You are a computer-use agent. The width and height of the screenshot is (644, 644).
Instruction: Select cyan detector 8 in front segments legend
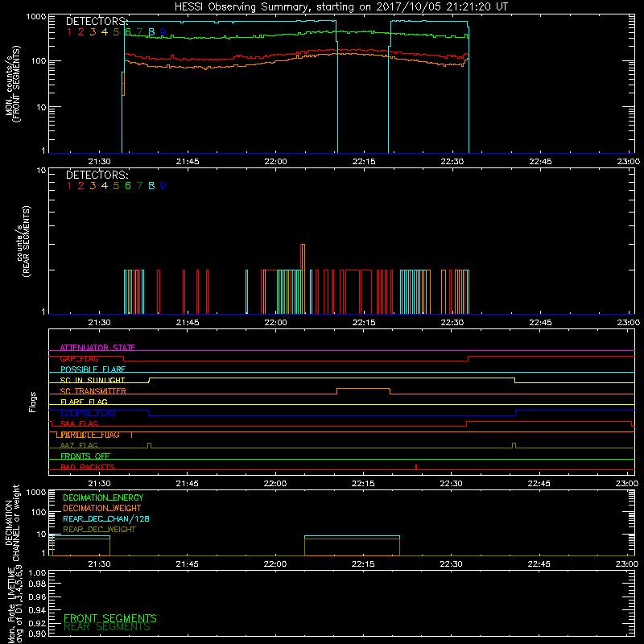pyautogui.click(x=151, y=31)
